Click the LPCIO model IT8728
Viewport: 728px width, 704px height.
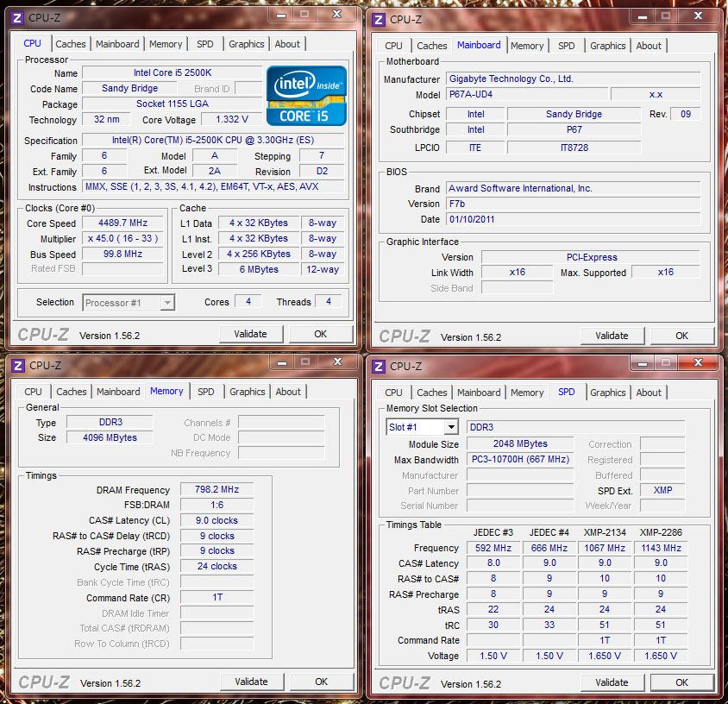point(574,148)
